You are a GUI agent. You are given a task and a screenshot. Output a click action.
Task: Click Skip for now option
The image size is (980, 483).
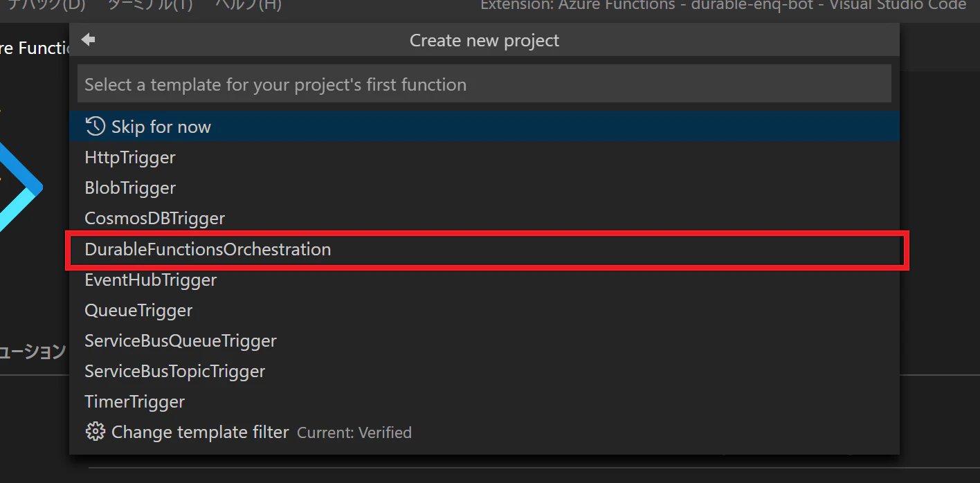point(484,127)
